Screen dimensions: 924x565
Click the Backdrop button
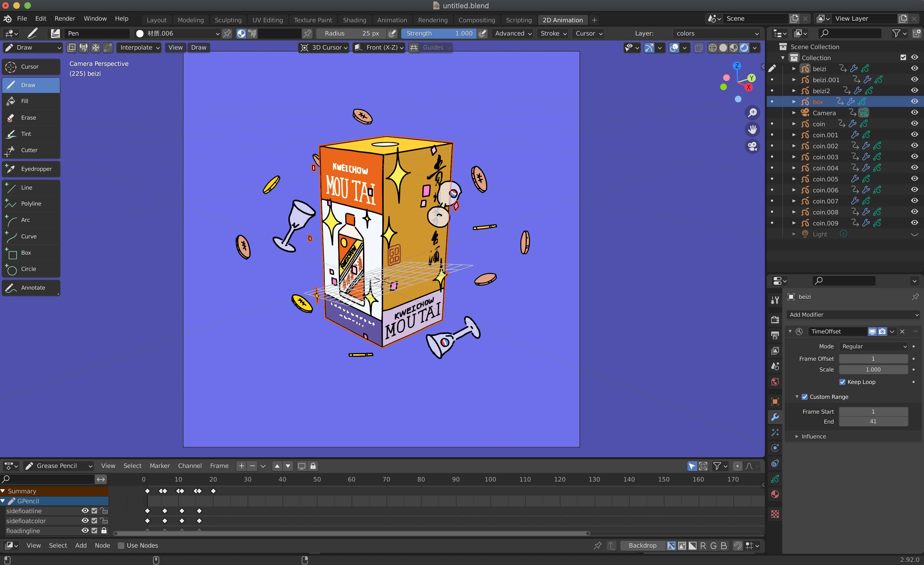coord(642,545)
